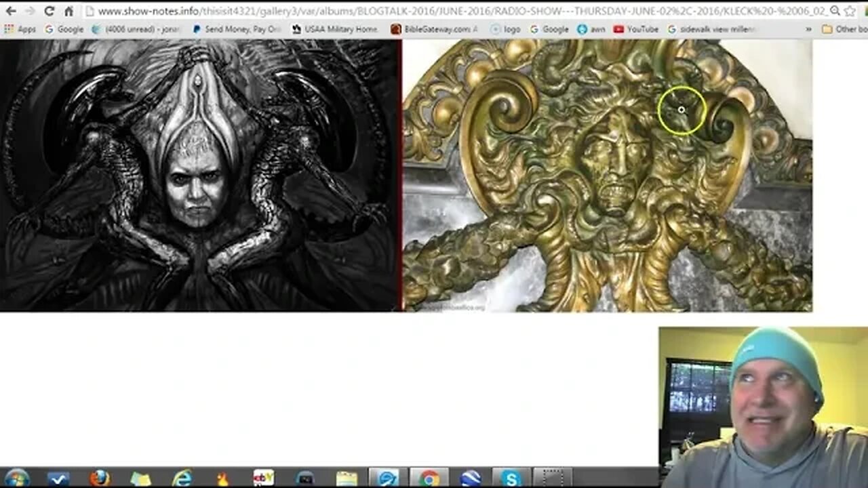Image resolution: width=868 pixels, height=488 pixels.
Task: Open the black-and-white alien queen artwork
Action: (200, 176)
